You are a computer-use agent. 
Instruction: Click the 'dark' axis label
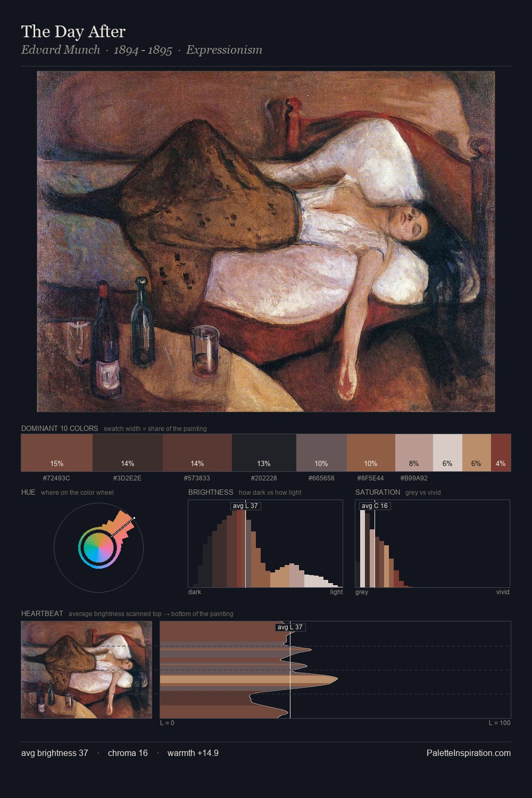pyautogui.click(x=195, y=592)
